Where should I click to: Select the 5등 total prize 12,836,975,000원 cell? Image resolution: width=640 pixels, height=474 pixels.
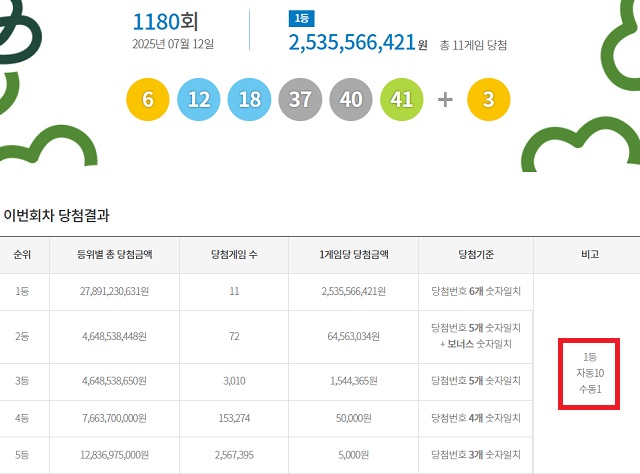tap(113, 455)
